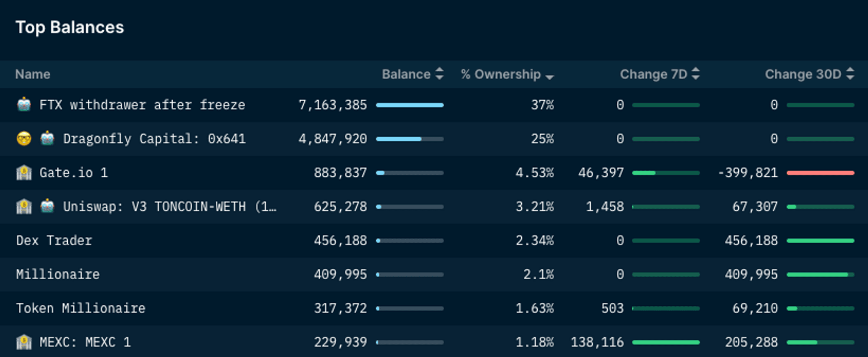868x357 pixels.
Task: Click the 3.21% ownership value
Action: (535, 206)
